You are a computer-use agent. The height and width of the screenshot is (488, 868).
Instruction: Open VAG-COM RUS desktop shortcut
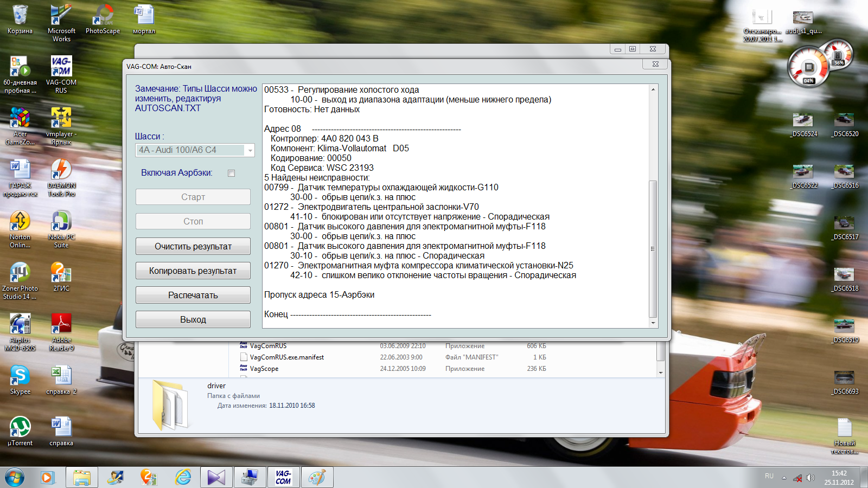click(x=61, y=67)
